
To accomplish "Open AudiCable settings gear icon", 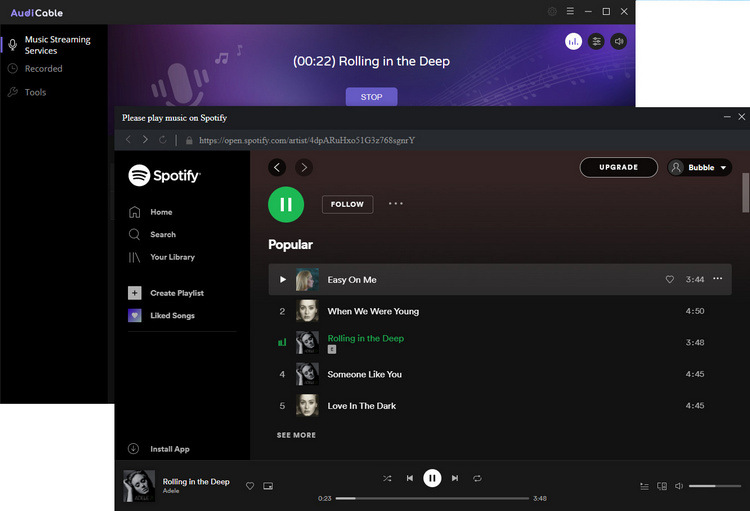I will click(x=552, y=11).
